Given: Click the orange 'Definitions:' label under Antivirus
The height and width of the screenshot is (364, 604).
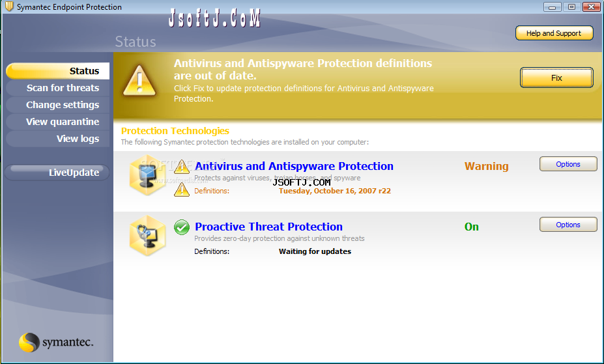Looking at the screenshot, I should point(212,191).
